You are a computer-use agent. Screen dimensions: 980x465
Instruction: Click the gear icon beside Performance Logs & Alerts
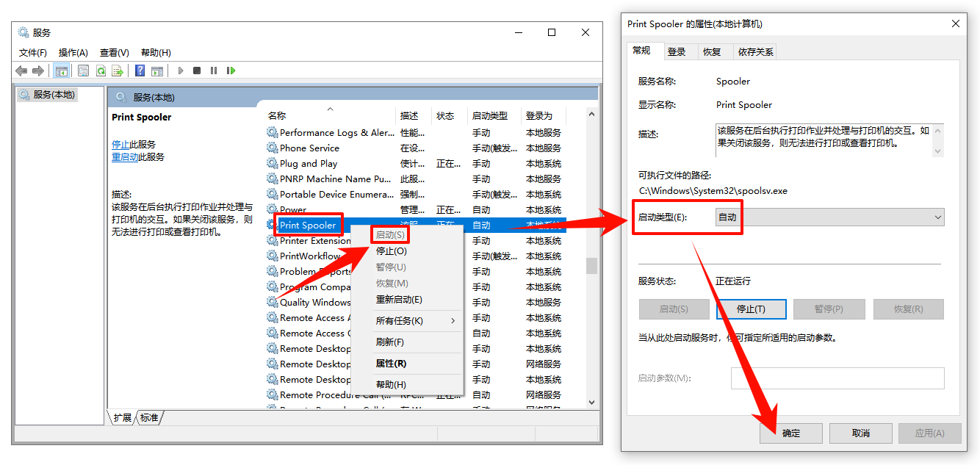[x=273, y=132]
